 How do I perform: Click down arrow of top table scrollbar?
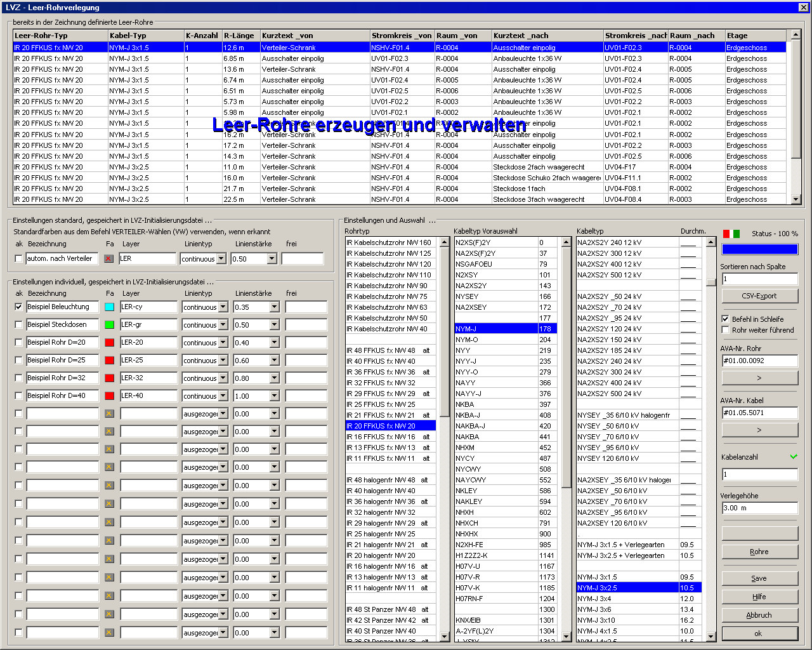coord(796,199)
